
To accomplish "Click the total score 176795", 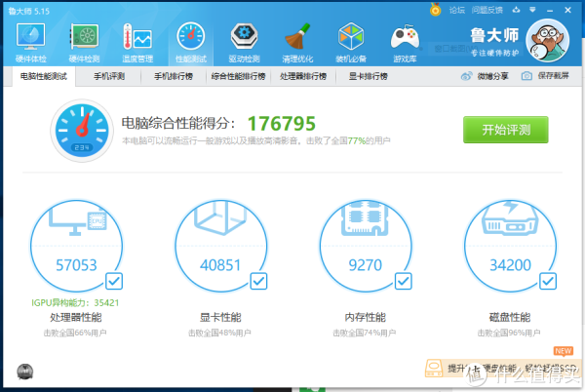I will pyautogui.click(x=282, y=124).
